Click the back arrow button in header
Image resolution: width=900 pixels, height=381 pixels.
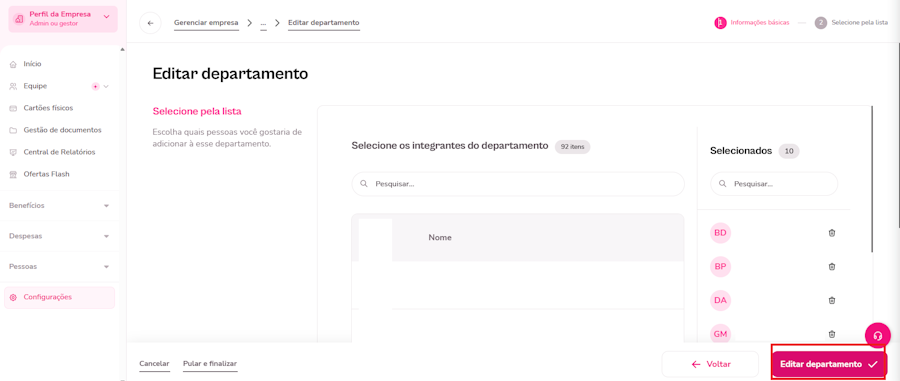click(150, 23)
